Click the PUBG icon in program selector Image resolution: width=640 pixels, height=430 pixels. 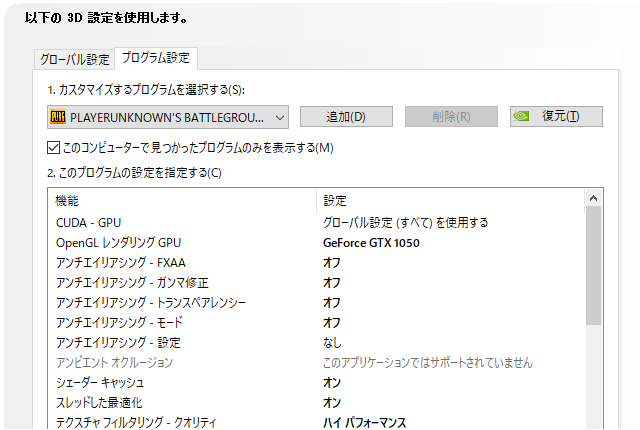(x=58, y=117)
